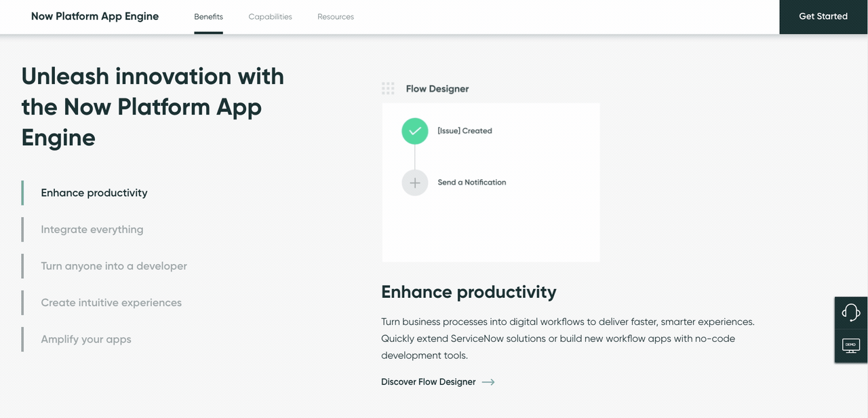Click the Now Platform App Engine title
This screenshot has height=418, width=868.
click(95, 16)
